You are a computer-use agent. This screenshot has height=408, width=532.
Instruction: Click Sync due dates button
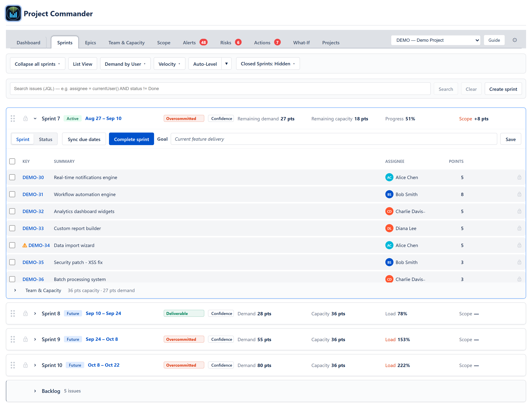84,139
